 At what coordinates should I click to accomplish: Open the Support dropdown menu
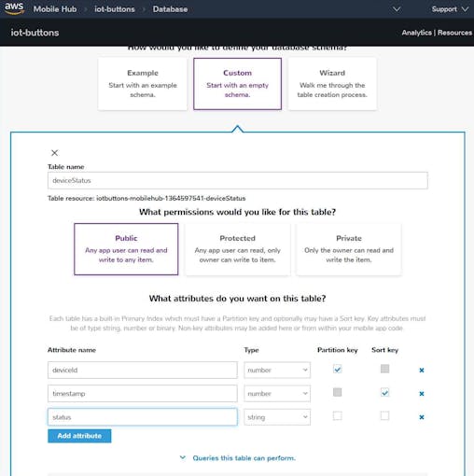[x=450, y=9]
